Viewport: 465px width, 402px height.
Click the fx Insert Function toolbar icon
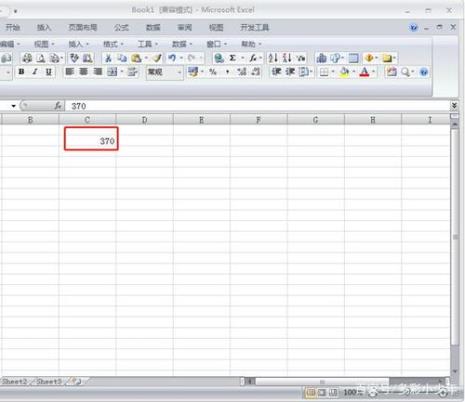(253, 58)
